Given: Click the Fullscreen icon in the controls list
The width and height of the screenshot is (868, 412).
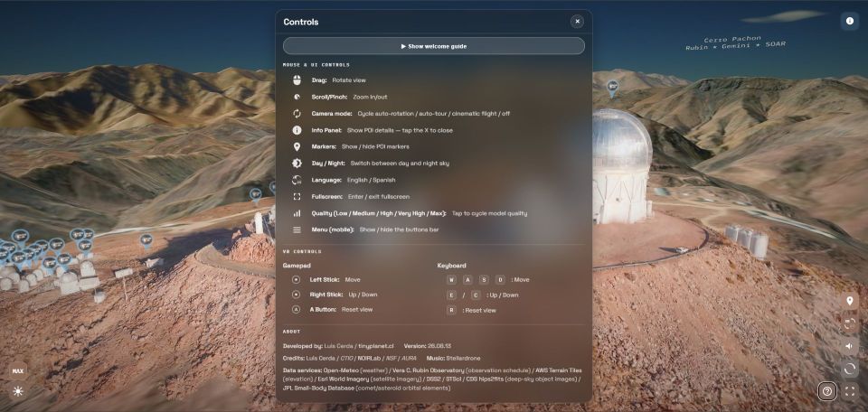Looking at the screenshot, I should point(297,196).
